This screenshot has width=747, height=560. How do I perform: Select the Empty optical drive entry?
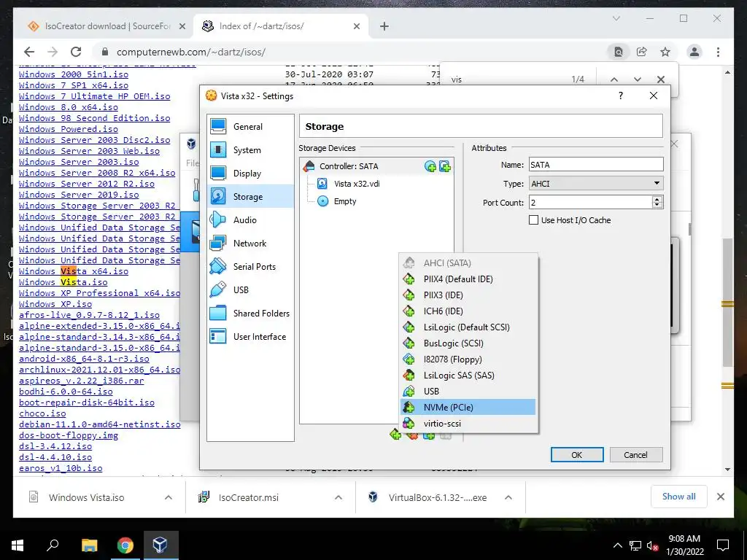click(x=345, y=201)
